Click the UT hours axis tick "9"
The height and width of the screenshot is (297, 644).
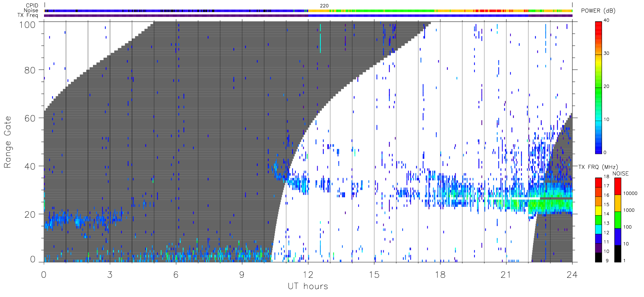tap(242, 275)
